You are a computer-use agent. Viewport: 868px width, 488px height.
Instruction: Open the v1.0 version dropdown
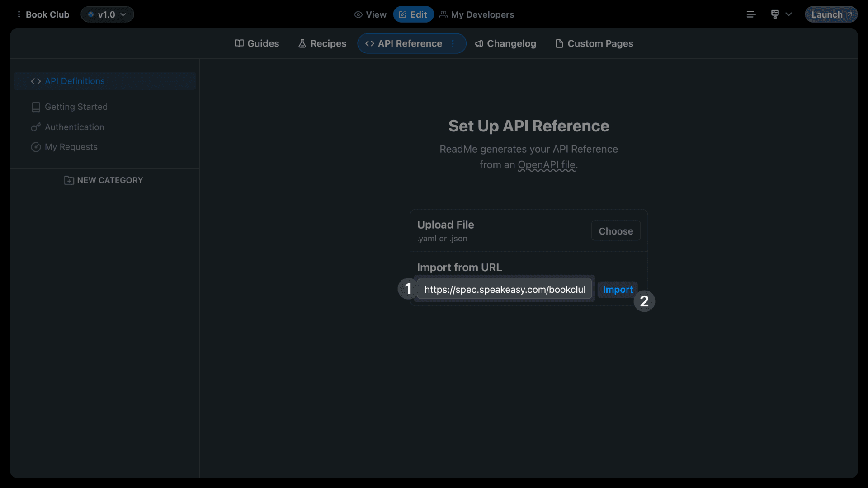107,14
